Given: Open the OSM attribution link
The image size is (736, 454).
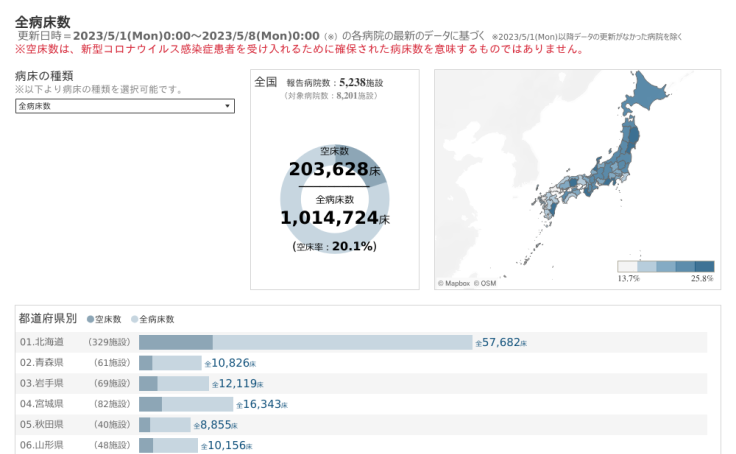Looking at the screenshot, I should [x=485, y=283].
